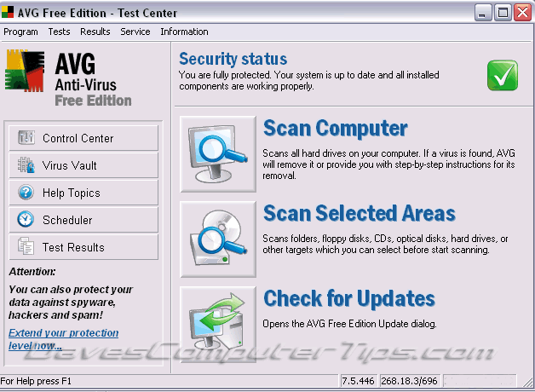
Task: Open the Control Center button
Action: [83, 138]
